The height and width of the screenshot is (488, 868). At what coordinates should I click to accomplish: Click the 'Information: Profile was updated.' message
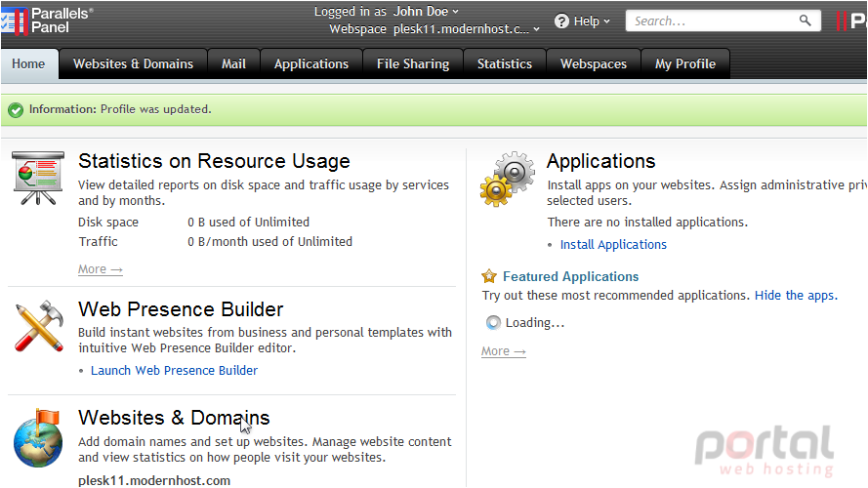(120, 109)
